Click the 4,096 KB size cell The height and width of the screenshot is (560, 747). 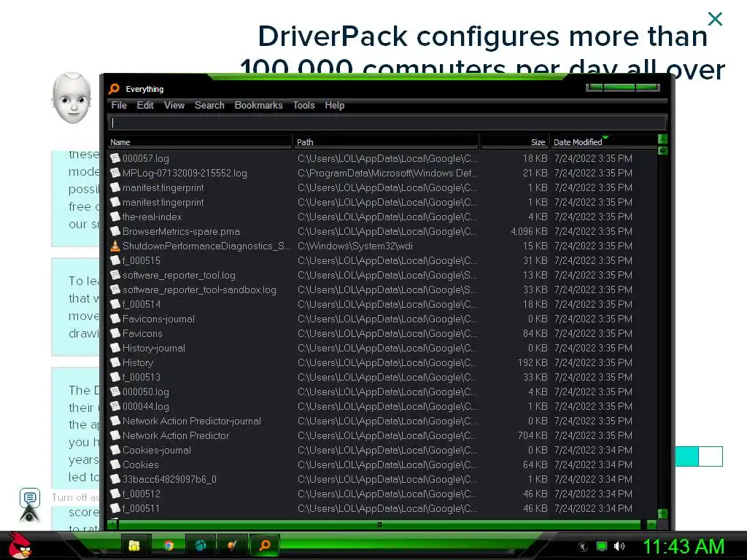(529, 231)
